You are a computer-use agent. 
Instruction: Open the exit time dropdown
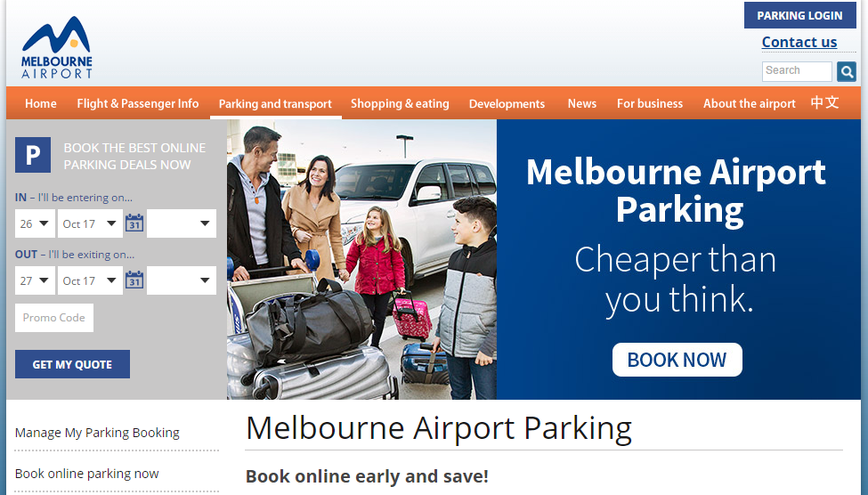[182, 280]
